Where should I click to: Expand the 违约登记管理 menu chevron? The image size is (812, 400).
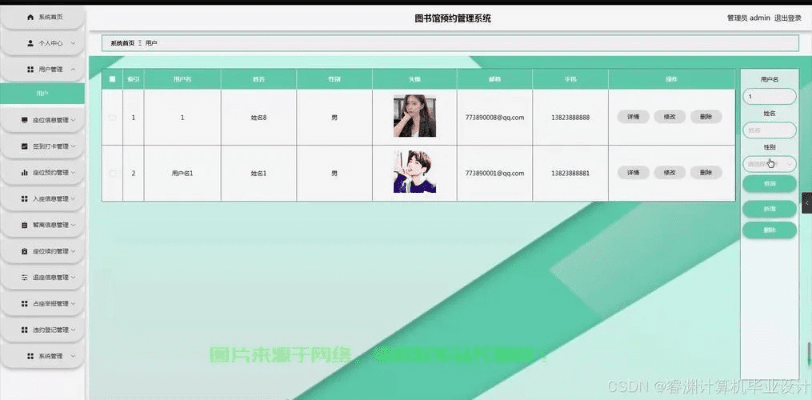pyautogui.click(x=73, y=330)
